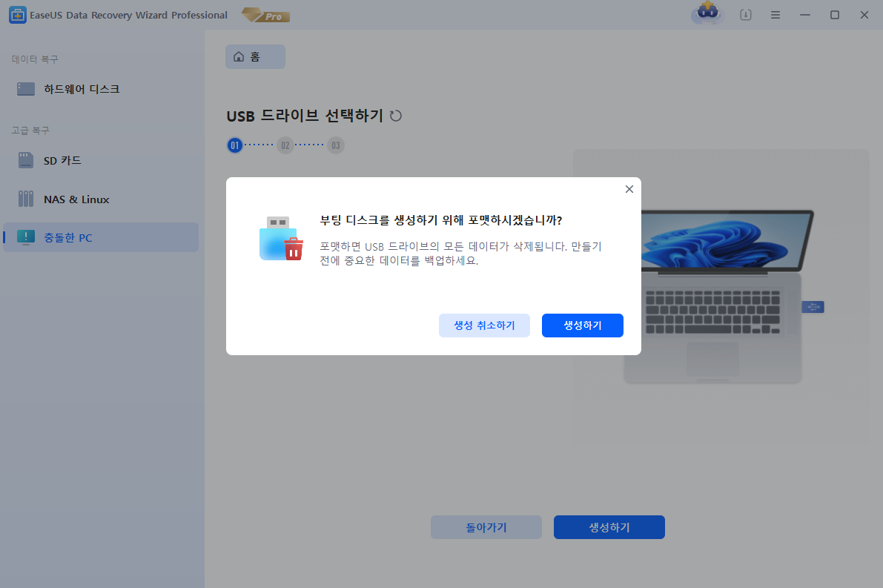Click the download/update icon in title bar
Screen dimensions: 883x588
[746, 16]
